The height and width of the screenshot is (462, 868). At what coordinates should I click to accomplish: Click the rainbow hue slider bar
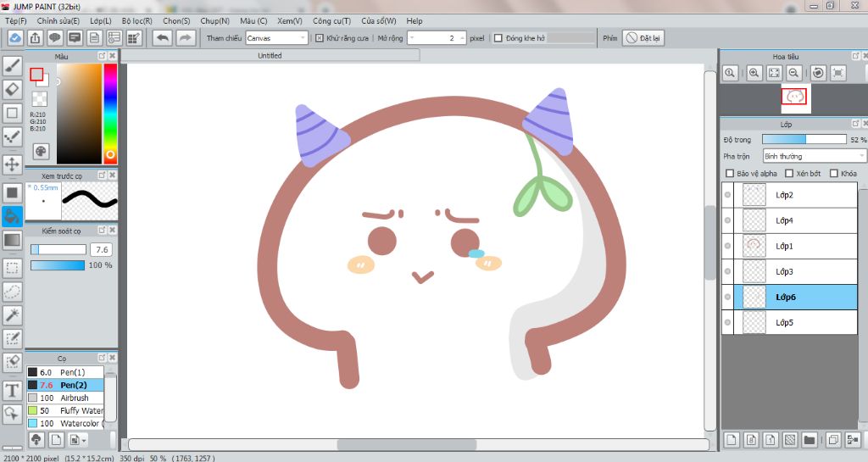110,114
